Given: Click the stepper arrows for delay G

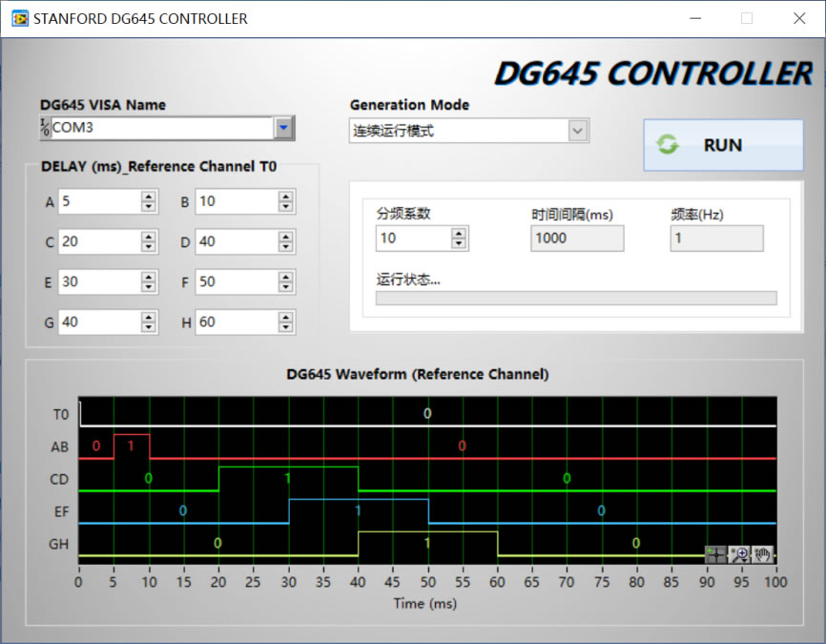Looking at the screenshot, I should pos(149,322).
